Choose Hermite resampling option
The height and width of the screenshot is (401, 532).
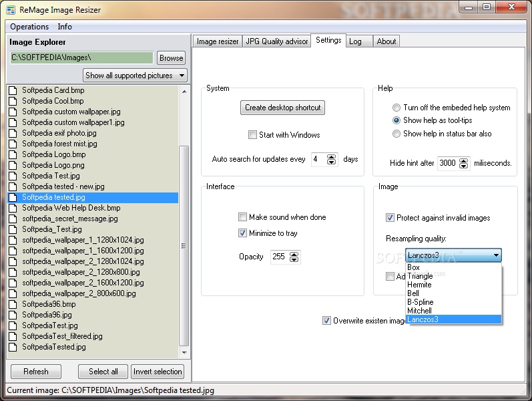point(454,285)
